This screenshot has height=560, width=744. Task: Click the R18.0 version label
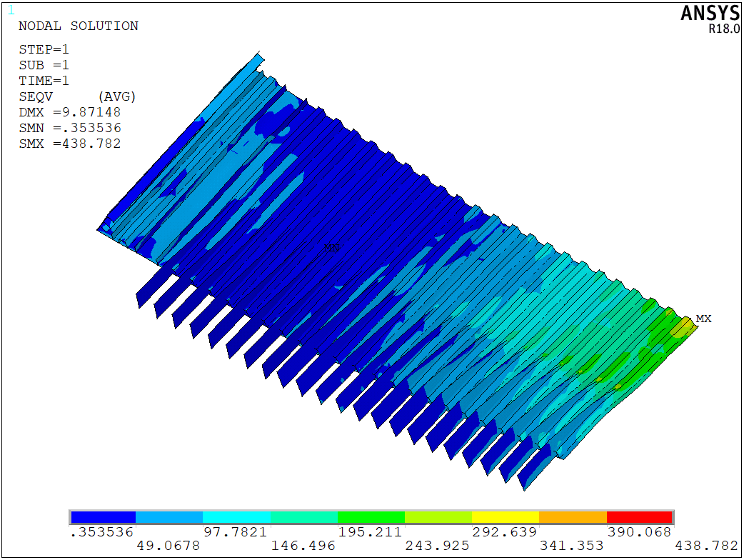tap(724, 29)
